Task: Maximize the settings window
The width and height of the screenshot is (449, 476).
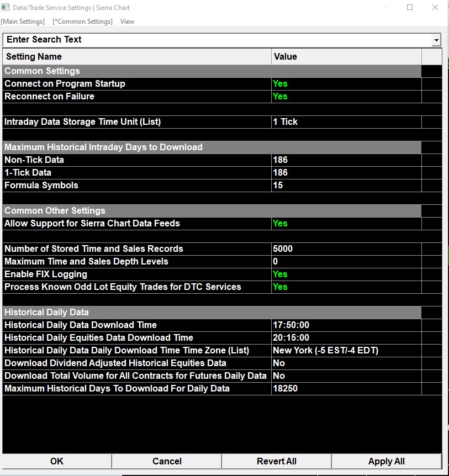Action: tap(410, 7)
